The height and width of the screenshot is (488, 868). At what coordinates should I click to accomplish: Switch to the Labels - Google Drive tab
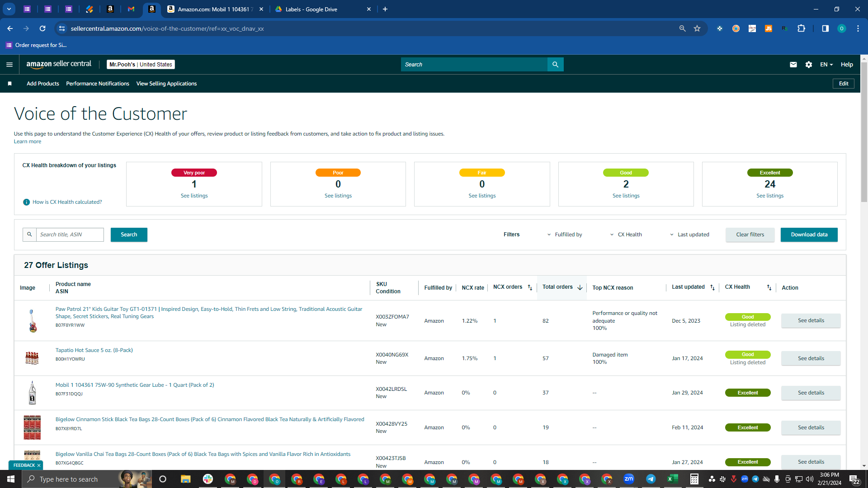pyautogui.click(x=323, y=9)
